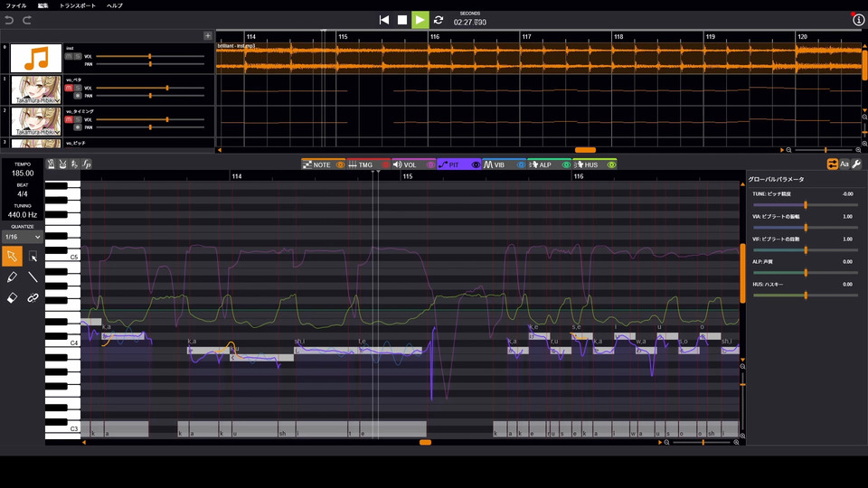868x488 pixels.
Task: Click the undo arrow icon
Action: [10, 20]
